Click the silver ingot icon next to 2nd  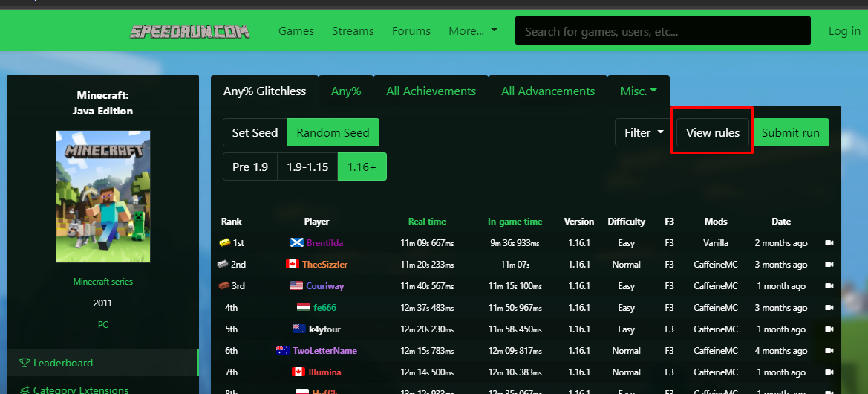pos(223,265)
